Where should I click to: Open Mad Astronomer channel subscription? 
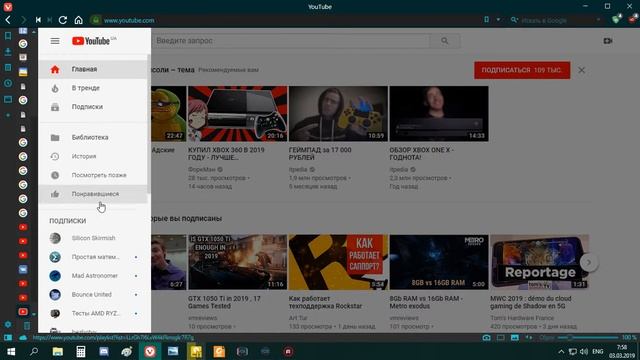[x=93, y=276]
